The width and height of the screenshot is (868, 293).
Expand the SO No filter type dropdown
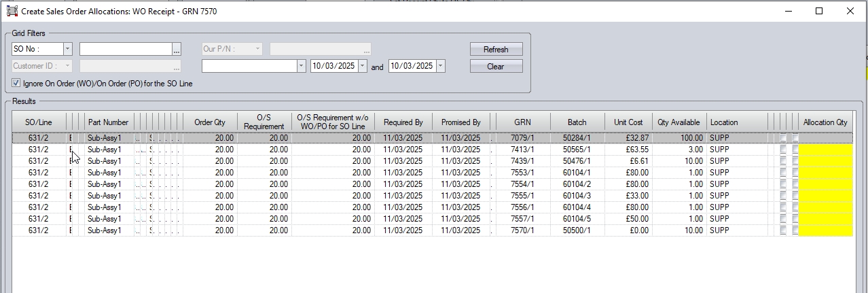coord(67,49)
